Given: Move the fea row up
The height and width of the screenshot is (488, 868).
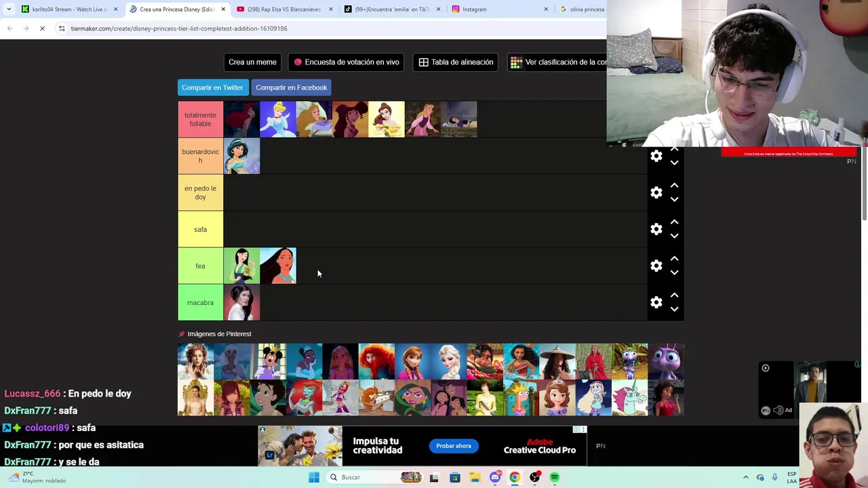Looking at the screenshot, I should pyautogui.click(x=674, y=258).
